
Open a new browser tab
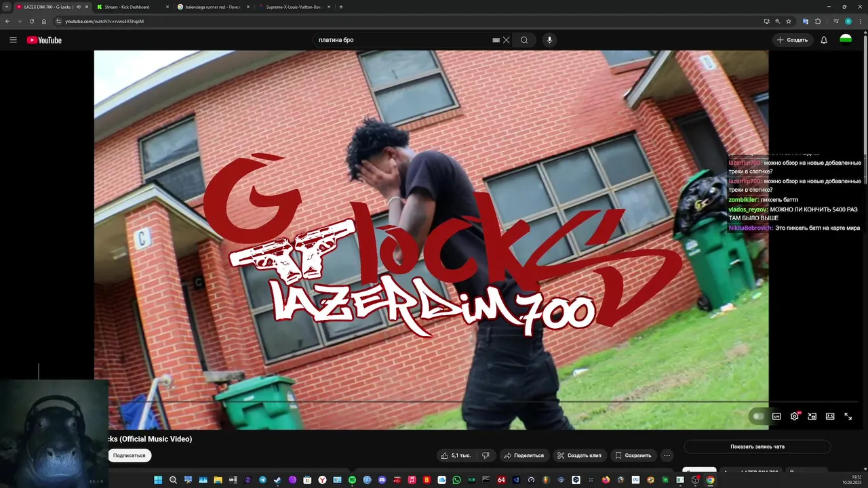(x=340, y=7)
